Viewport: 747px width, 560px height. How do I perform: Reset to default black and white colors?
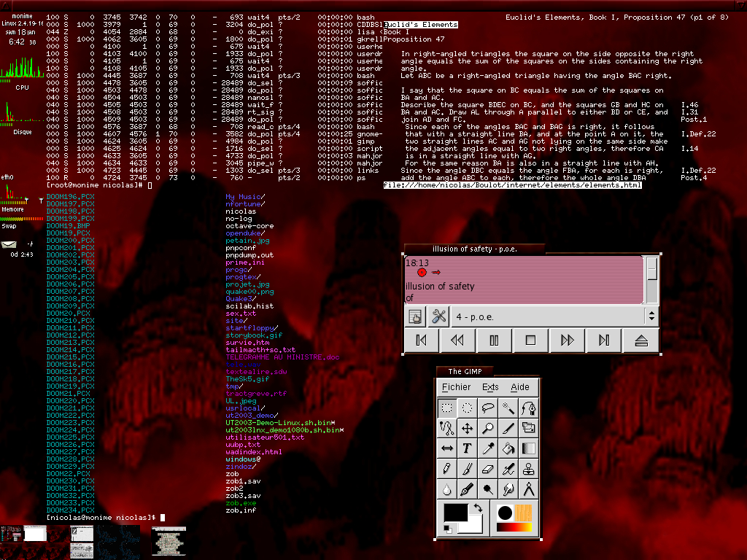click(447, 529)
